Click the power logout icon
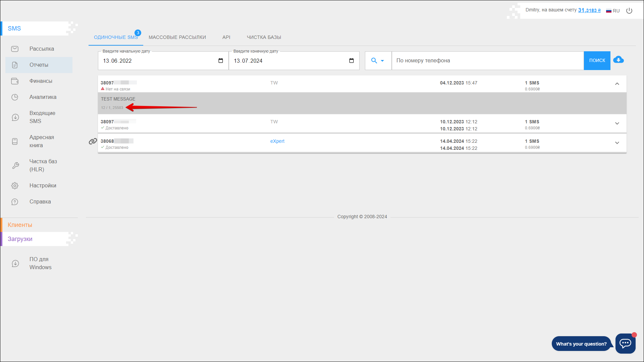This screenshot has height=362, width=644. [x=629, y=11]
